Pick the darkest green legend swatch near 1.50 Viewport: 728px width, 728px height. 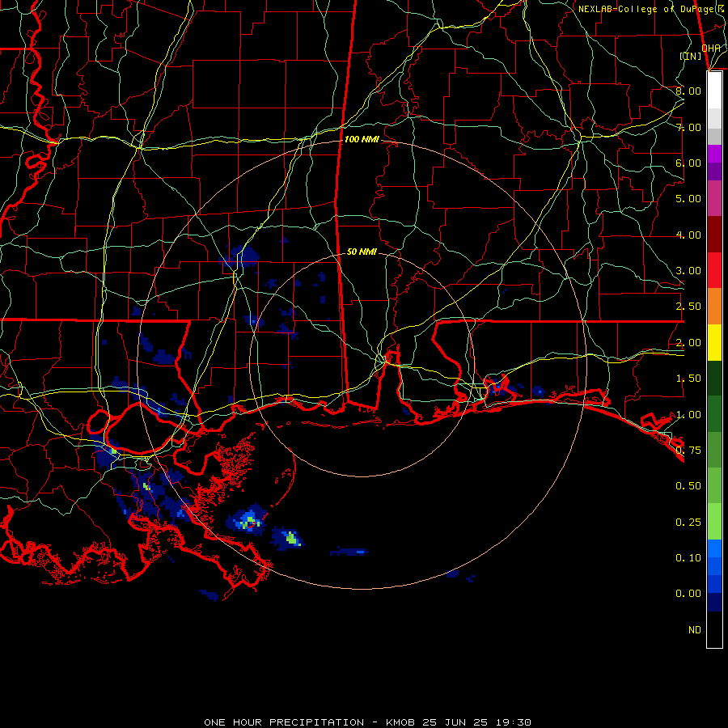coord(714,378)
